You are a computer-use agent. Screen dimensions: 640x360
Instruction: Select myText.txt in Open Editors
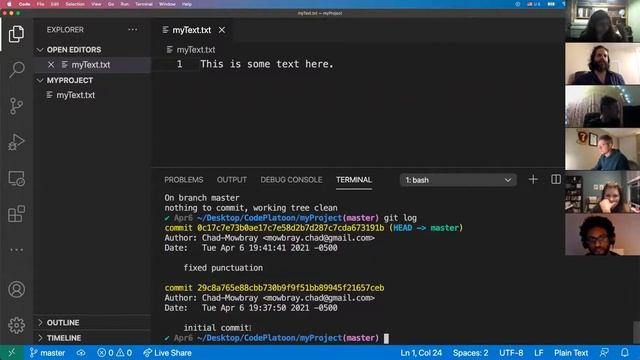click(x=91, y=64)
